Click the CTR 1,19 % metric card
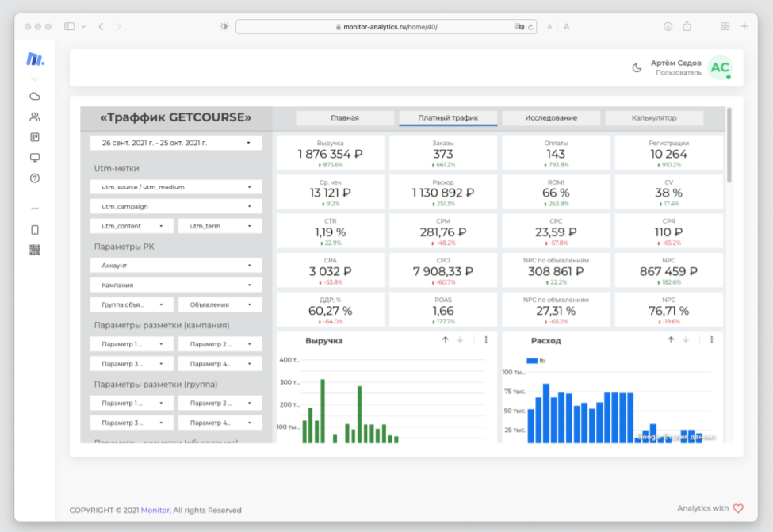The image size is (773, 532). (x=330, y=232)
